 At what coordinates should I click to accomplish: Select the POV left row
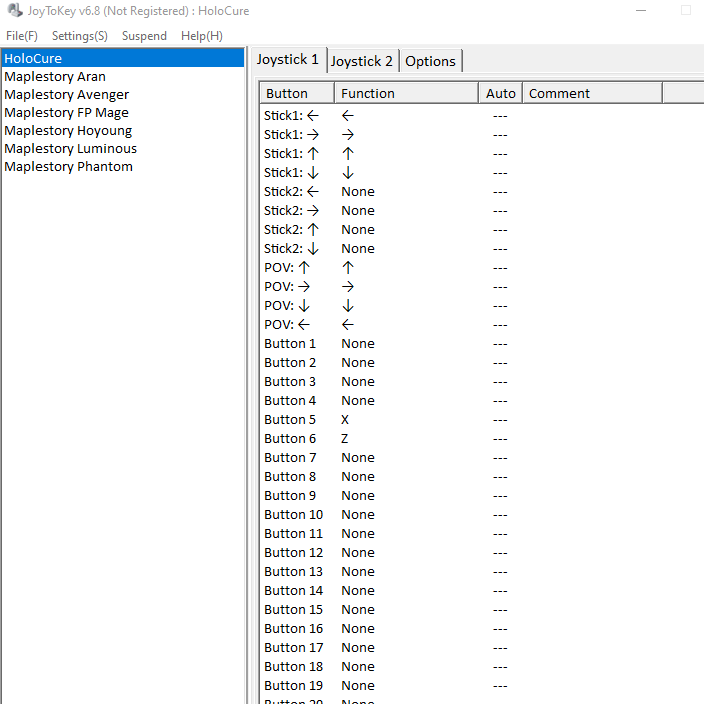point(480,325)
